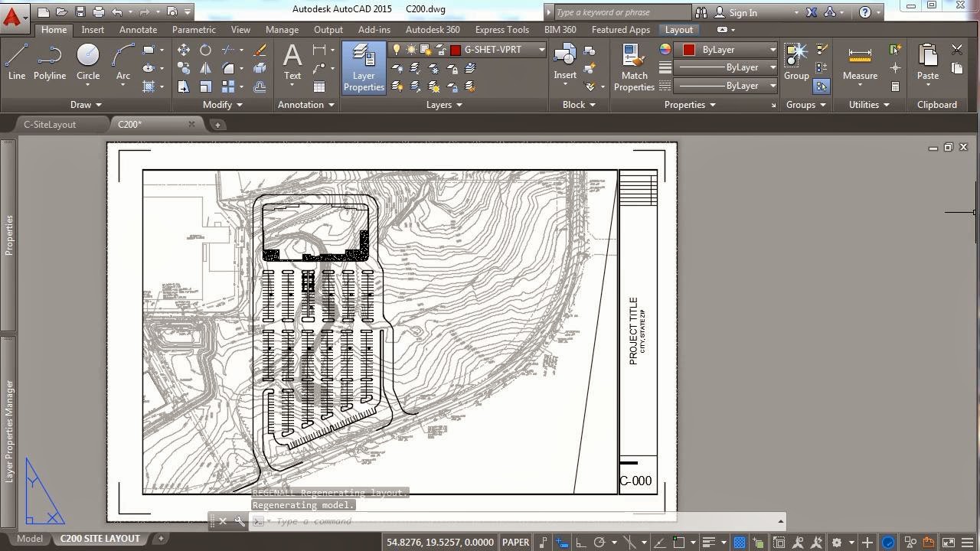Screen dimensions: 980x551
Task: Open the Quick Calculator icon
Action: (x=895, y=86)
